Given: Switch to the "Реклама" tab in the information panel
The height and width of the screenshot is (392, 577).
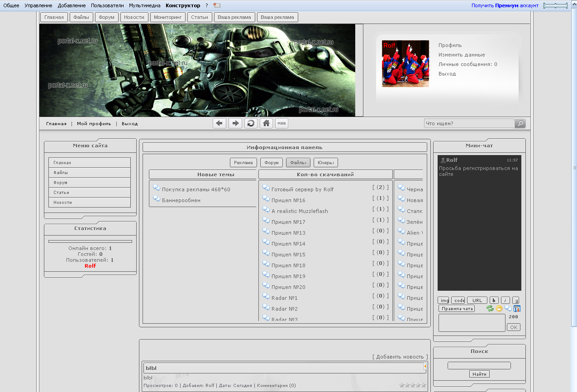Looking at the screenshot, I should [243, 163].
